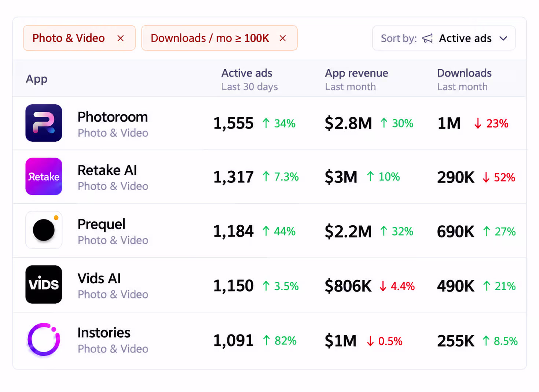Screen dimensions: 539x392
Task: Remove the Photo & Video filter chip
Action: [120, 38]
